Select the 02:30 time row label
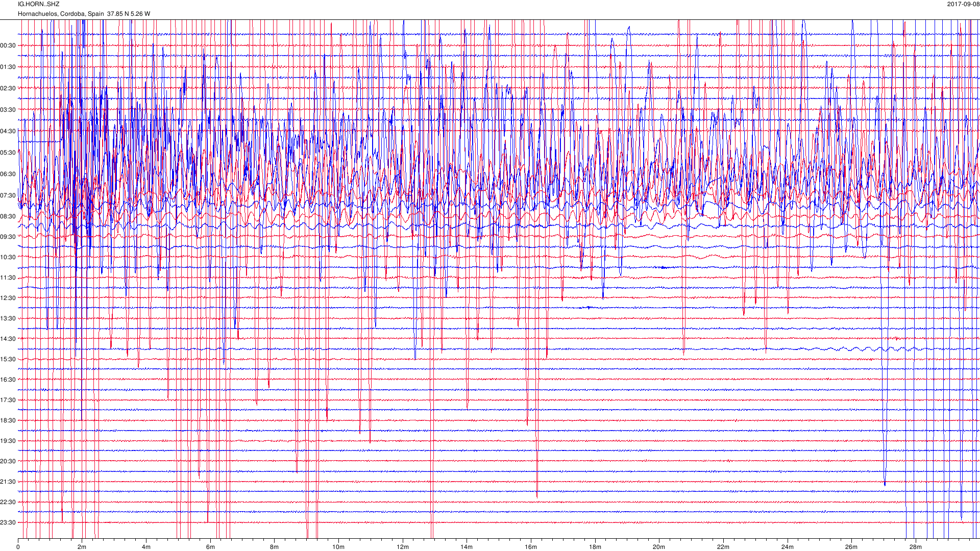The height and width of the screenshot is (551, 980). click(8, 88)
